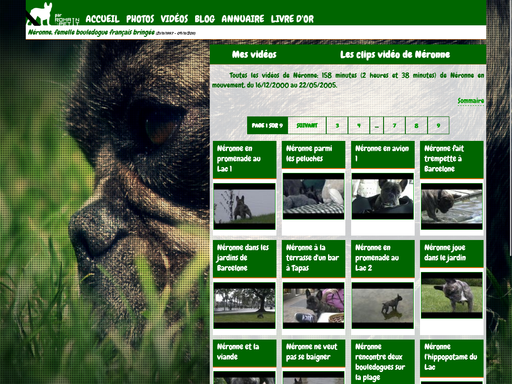Go to the PHOTOS section

(140, 19)
